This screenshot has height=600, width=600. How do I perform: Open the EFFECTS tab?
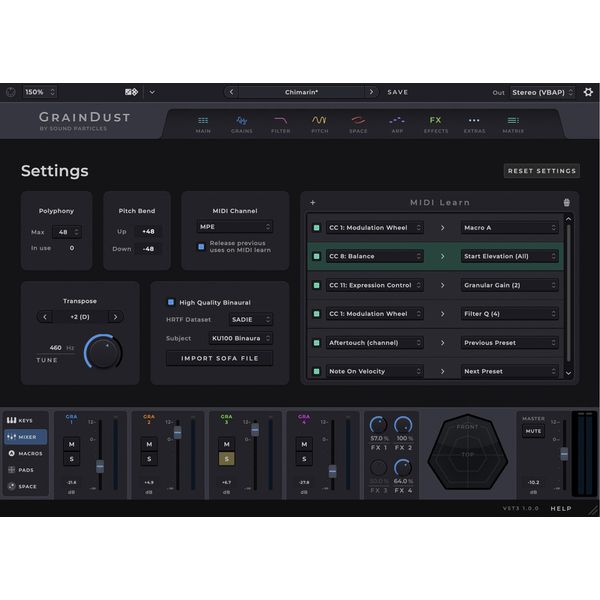tap(436, 125)
